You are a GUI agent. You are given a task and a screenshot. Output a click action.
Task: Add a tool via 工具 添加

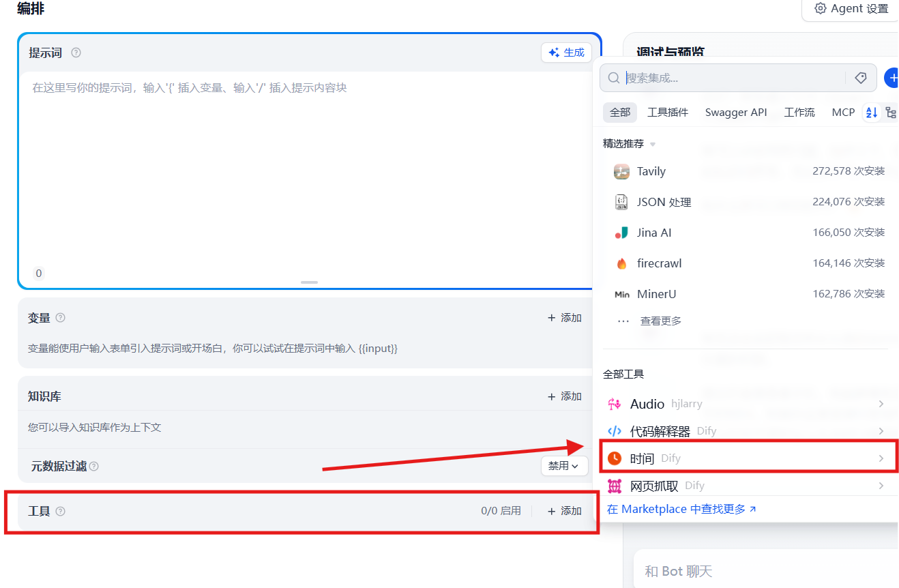(x=565, y=511)
